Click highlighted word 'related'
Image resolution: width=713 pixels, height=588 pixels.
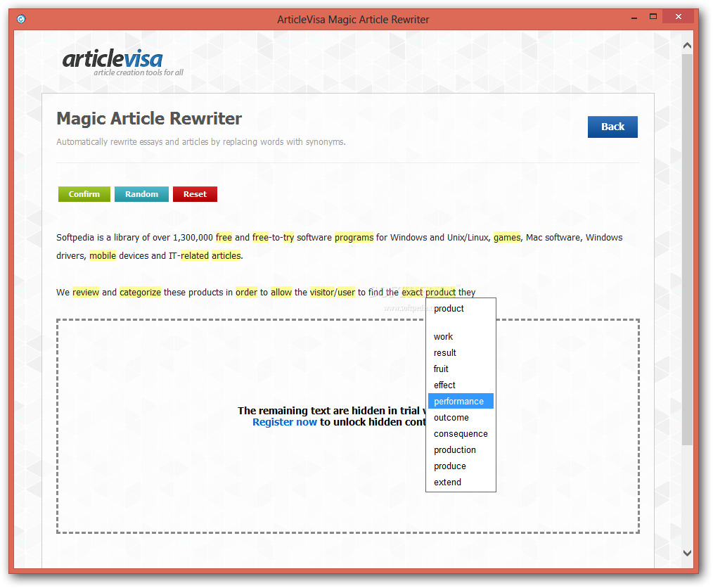click(x=195, y=255)
